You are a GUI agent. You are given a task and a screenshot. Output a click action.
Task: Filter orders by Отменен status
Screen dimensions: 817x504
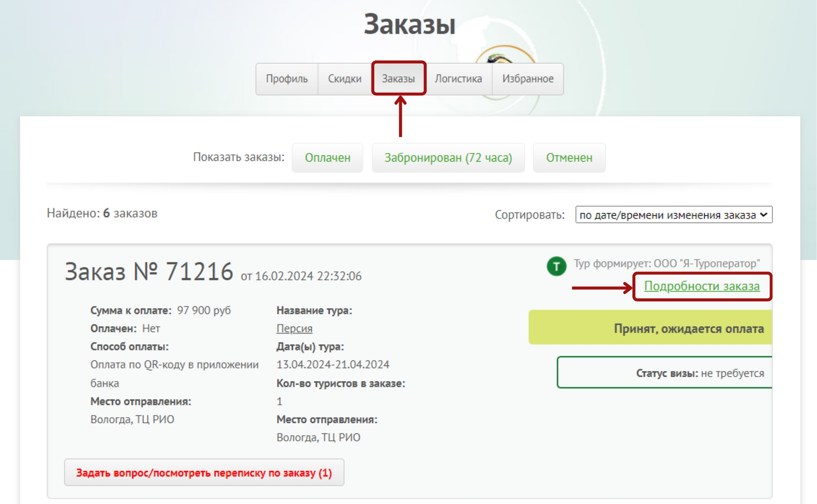(569, 158)
